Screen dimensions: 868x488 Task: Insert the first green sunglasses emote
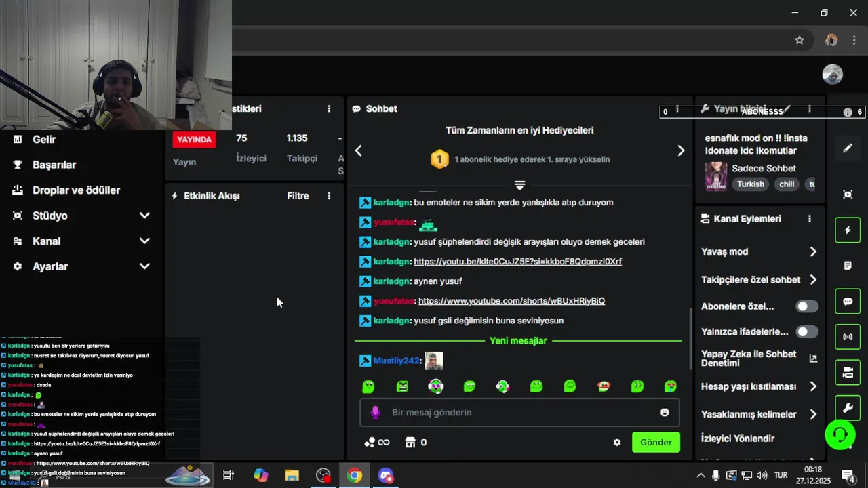coord(368,386)
